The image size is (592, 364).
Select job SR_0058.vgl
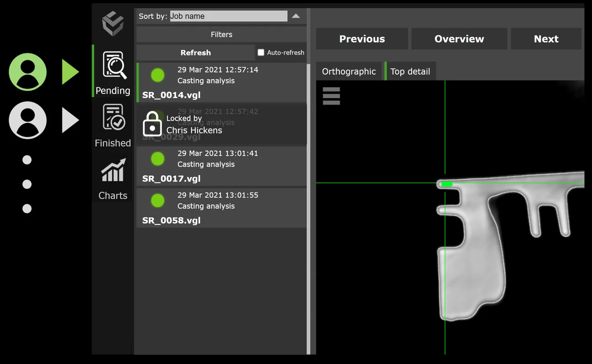221,208
